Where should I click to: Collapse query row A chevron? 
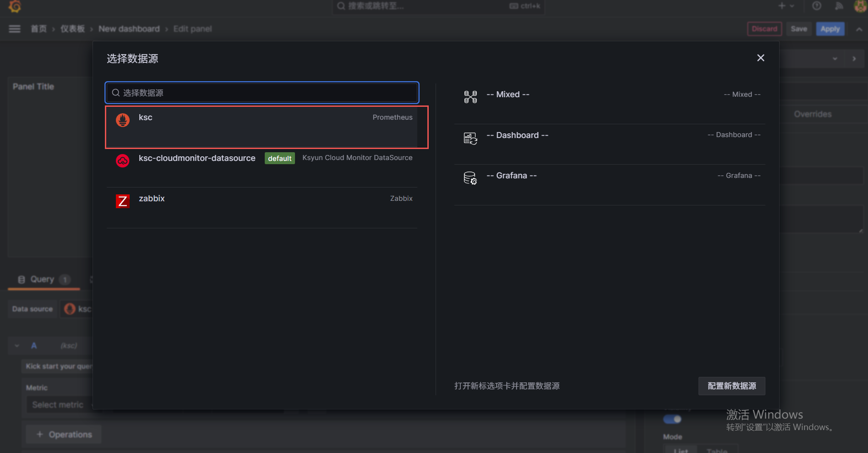17,346
